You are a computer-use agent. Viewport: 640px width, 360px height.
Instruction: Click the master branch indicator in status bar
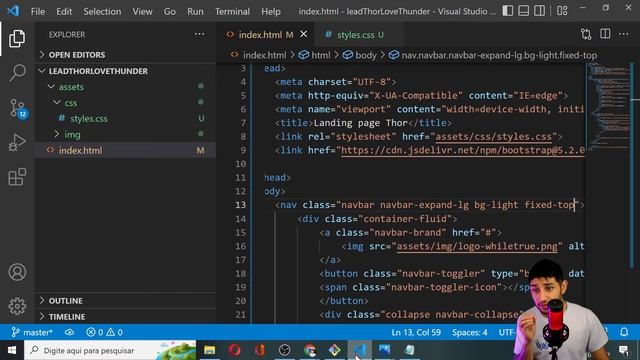[32, 332]
